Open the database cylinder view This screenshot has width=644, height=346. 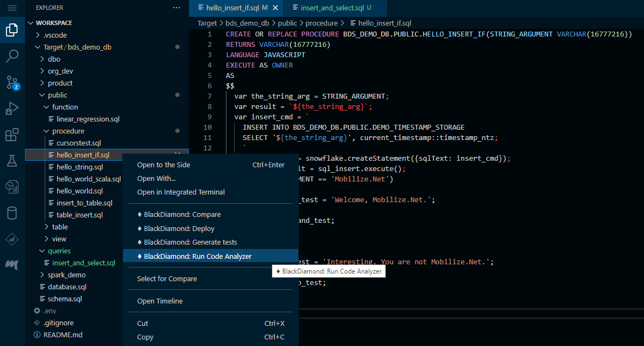[12, 213]
